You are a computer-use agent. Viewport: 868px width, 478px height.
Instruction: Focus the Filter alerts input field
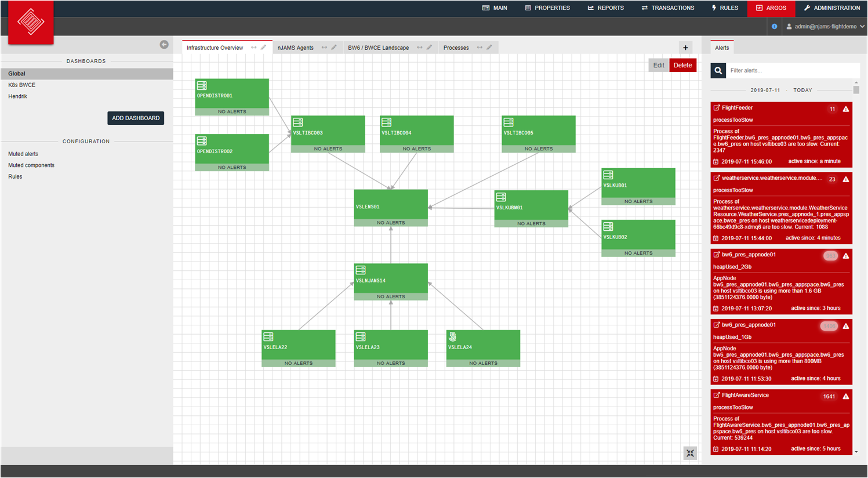(x=793, y=71)
